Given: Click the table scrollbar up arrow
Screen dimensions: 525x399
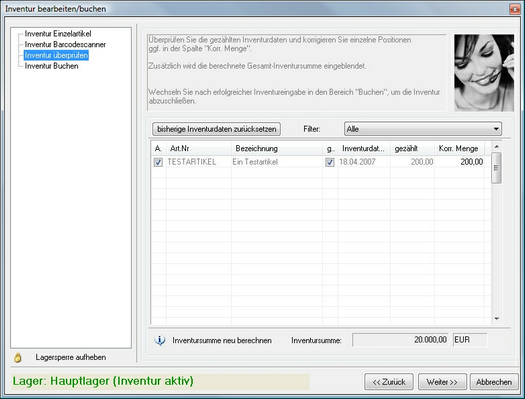Looking at the screenshot, I should click(x=497, y=147).
